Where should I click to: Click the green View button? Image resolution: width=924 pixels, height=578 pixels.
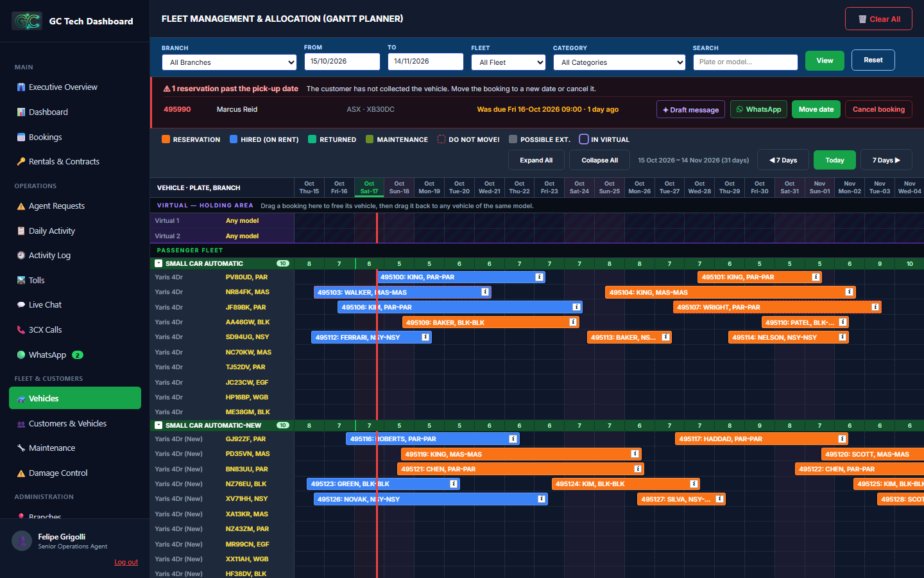pyautogui.click(x=825, y=60)
